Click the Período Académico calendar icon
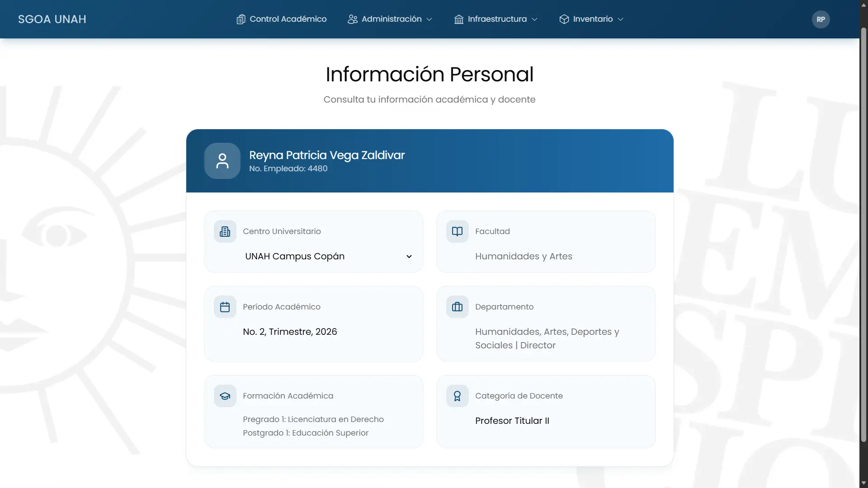 [225, 307]
